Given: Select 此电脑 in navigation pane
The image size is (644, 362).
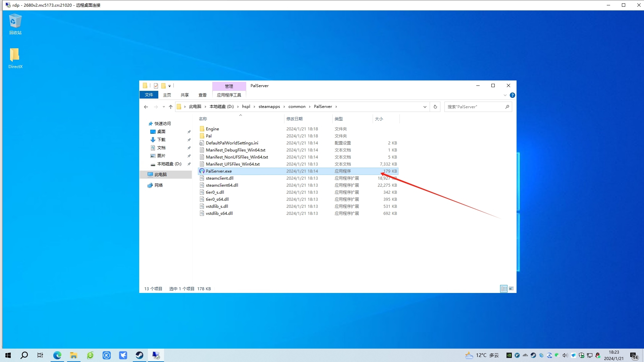Looking at the screenshot, I should click(161, 175).
